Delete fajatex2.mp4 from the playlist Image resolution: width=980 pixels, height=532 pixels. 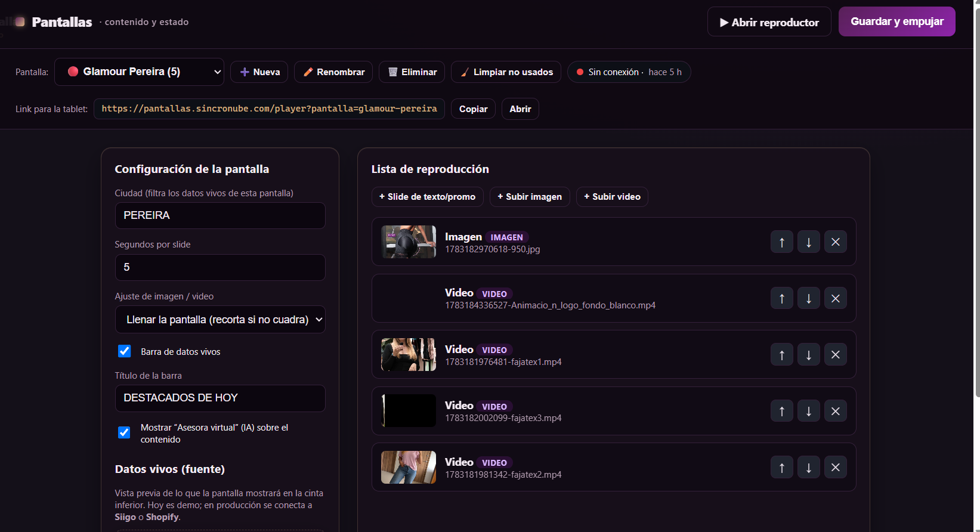[x=836, y=468]
